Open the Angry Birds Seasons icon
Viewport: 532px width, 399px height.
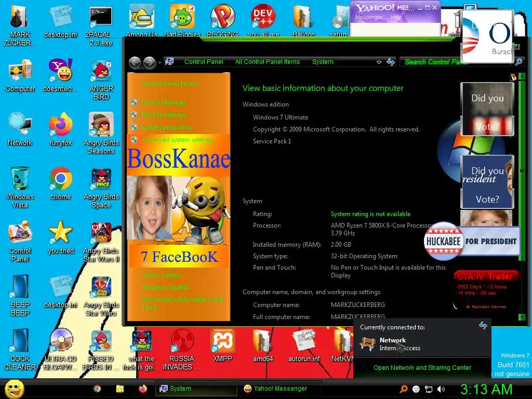point(101,134)
